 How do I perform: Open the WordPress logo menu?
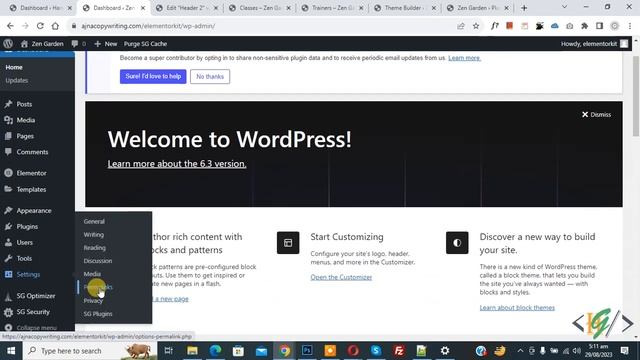(x=8, y=44)
